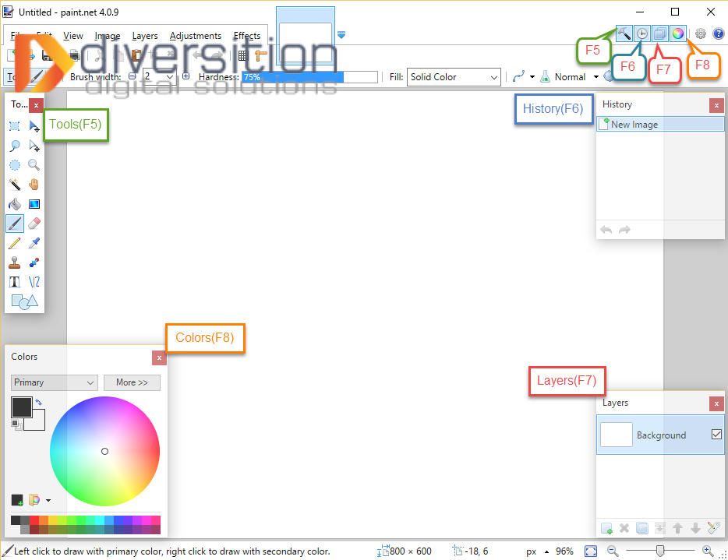This screenshot has width=728, height=560.
Task: Select the Color Picker eyedropper tool
Action: 34,243
